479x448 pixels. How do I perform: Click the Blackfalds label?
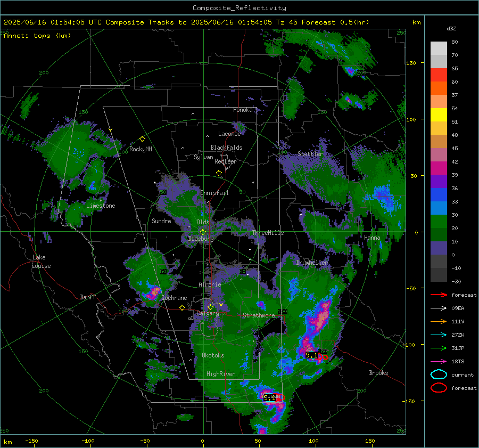[226, 148]
